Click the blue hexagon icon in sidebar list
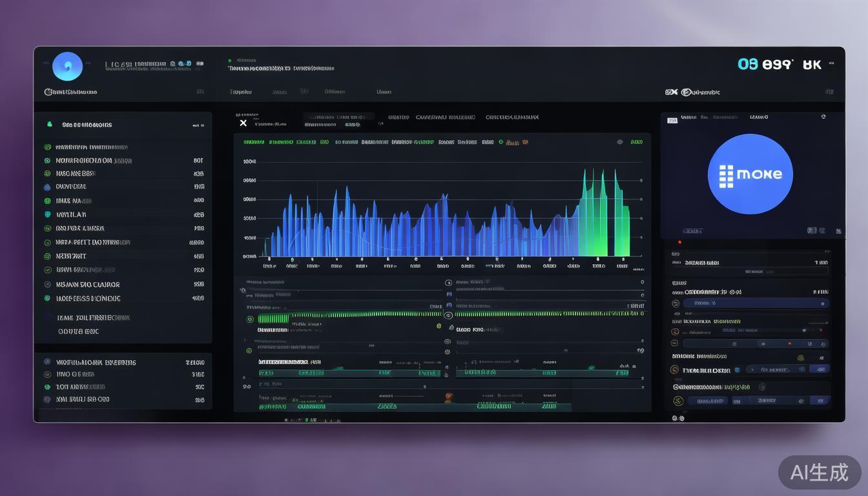Screen dimensions: 868x496 [47, 187]
